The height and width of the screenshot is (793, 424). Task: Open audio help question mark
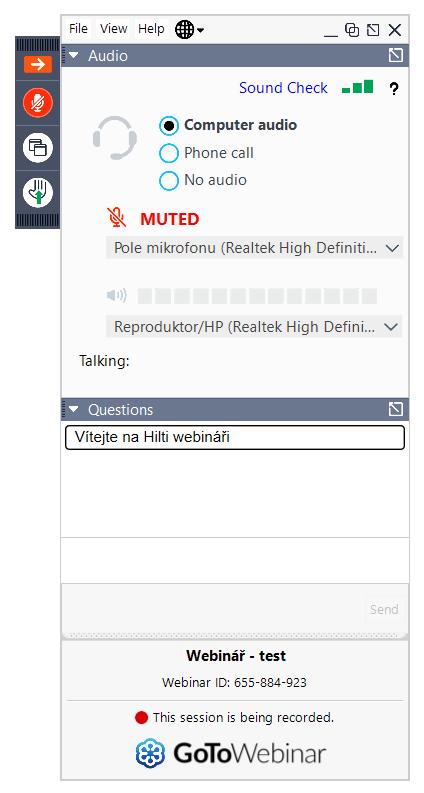(394, 89)
